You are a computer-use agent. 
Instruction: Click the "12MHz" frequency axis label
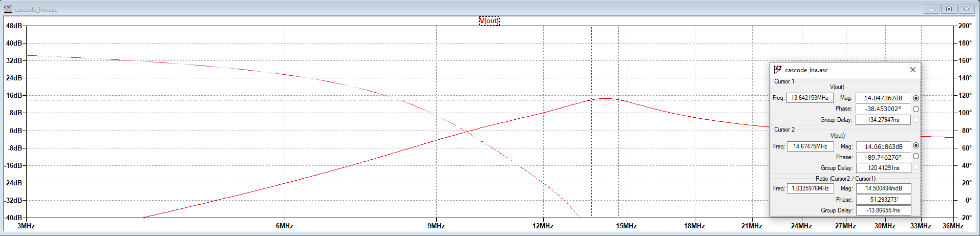click(543, 226)
